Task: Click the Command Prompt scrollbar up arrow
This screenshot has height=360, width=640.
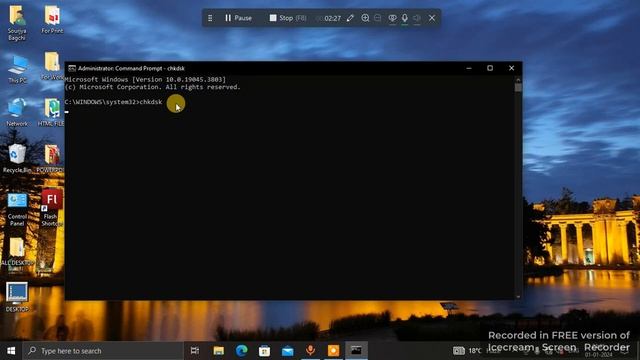Action: point(518,80)
